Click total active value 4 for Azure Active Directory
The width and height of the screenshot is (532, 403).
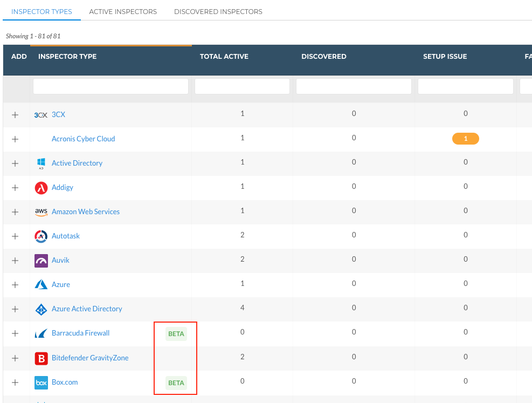(x=242, y=308)
